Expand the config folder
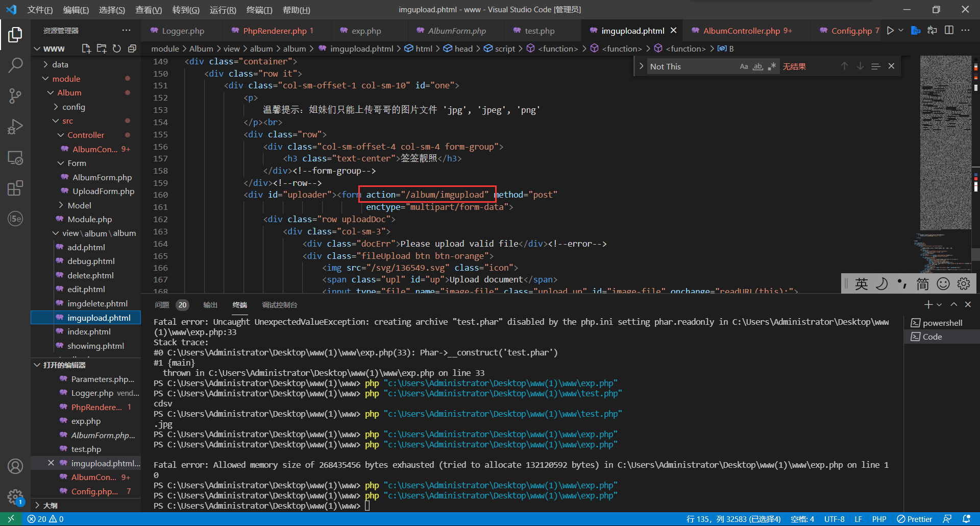980x526 pixels. point(56,107)
